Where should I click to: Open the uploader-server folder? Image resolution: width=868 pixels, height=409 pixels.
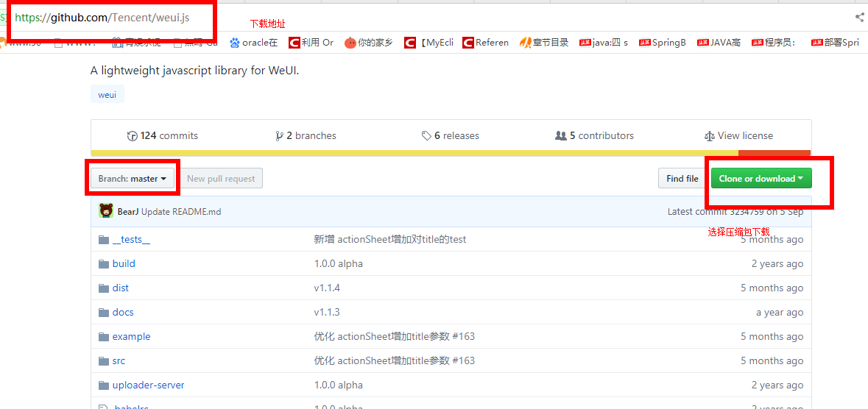[x=149, y=385]
